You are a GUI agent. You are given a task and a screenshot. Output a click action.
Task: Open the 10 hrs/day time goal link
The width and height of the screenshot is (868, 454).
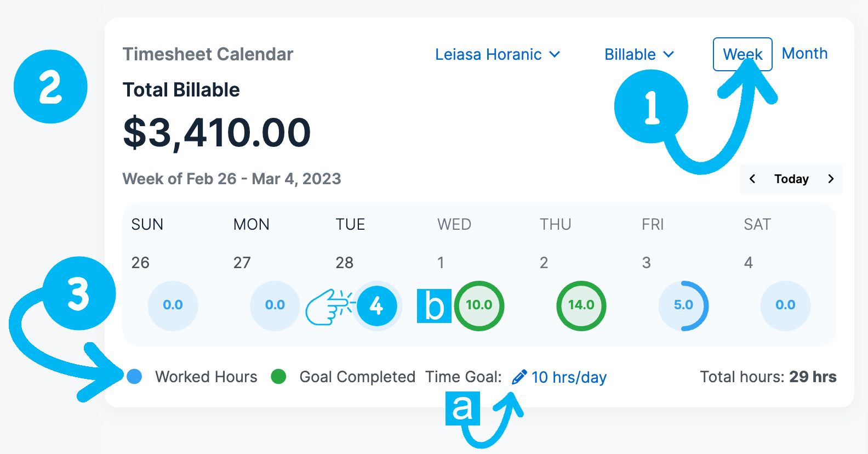(x=569, y=377)
